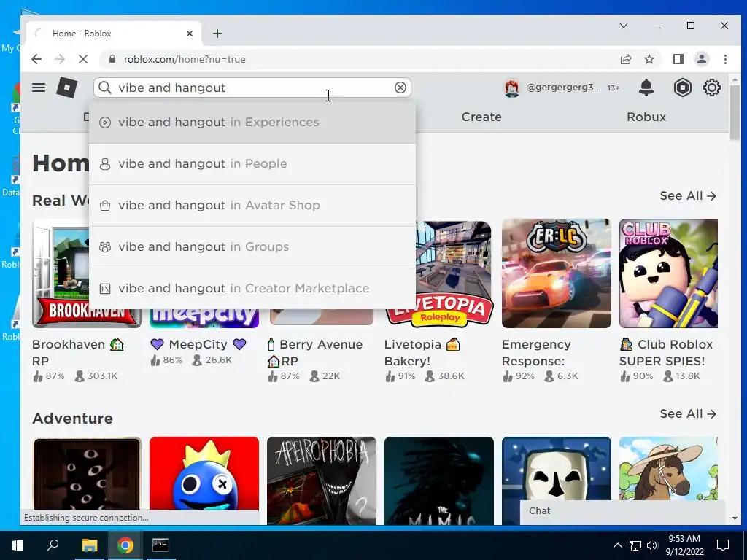Click the volume speaker tray icon

(x=652, y=545)
